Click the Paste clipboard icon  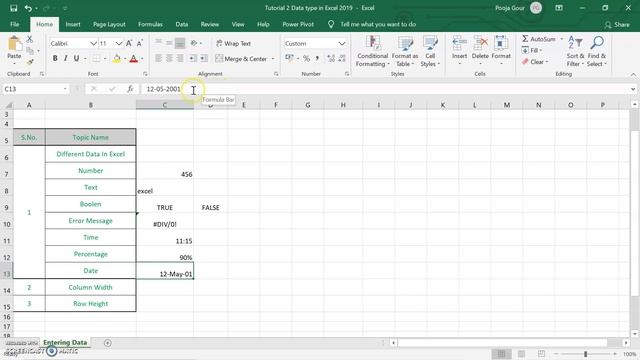coord(14,44)
